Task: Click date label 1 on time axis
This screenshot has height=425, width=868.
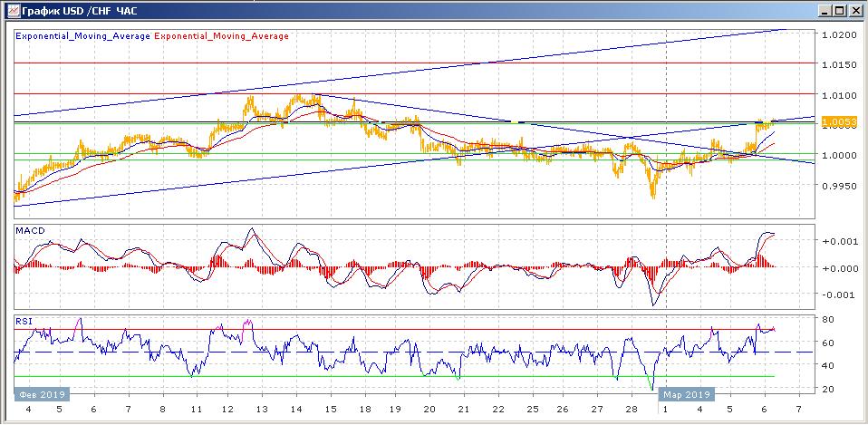Action: pyautogui.click(x=665, y=411)
